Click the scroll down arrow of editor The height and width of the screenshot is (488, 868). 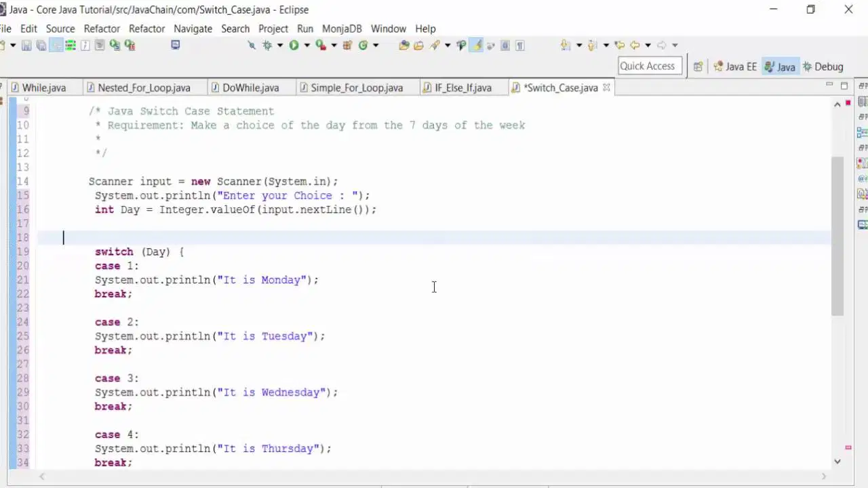point(837,461)
